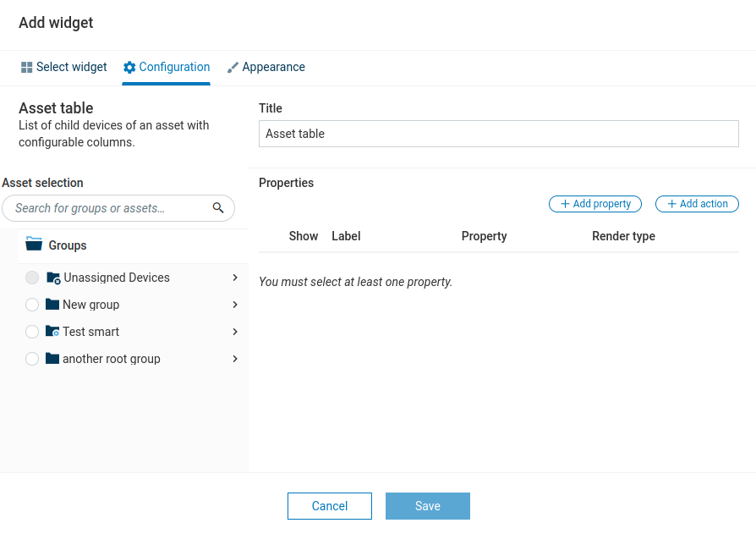Viewport: 756px width, 534px height.
Task: Select the New group radio button
Action: coord(32,305)
